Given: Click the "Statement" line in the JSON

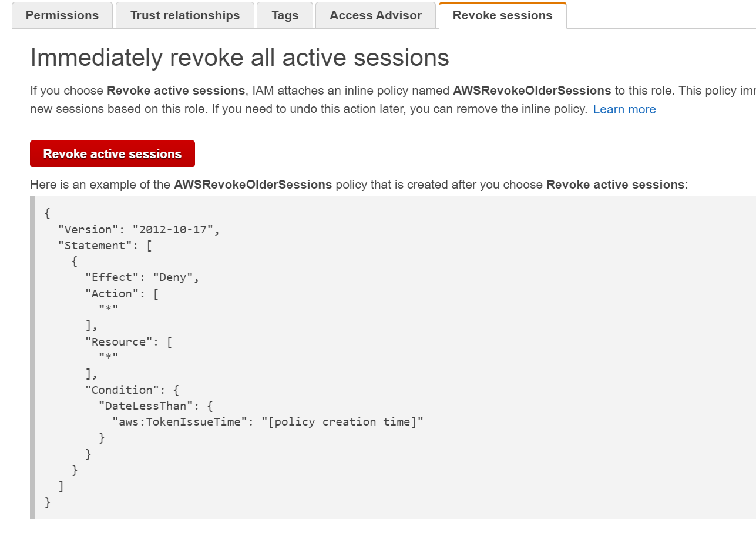Looking at the screenshot, I should [105, 245].
